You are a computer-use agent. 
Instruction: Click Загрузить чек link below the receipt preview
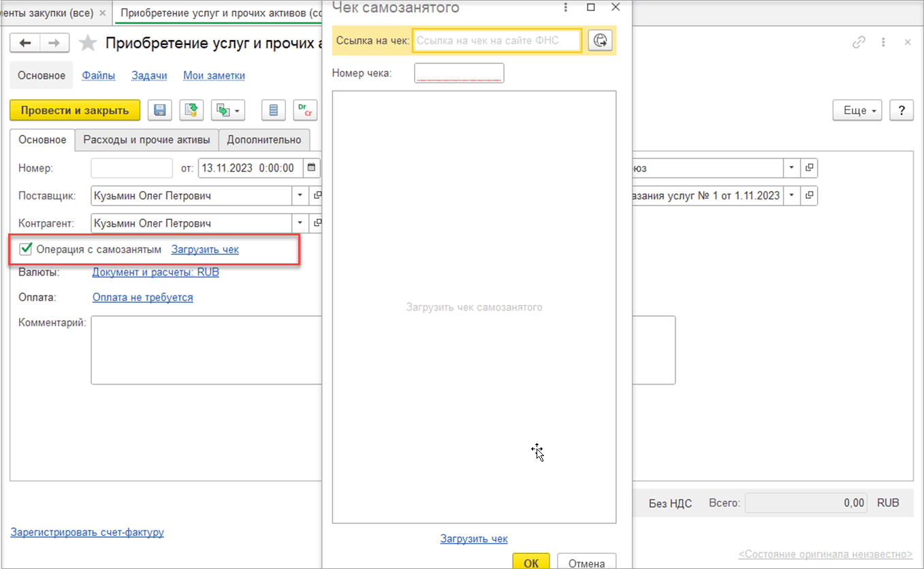tap(474, 538)
